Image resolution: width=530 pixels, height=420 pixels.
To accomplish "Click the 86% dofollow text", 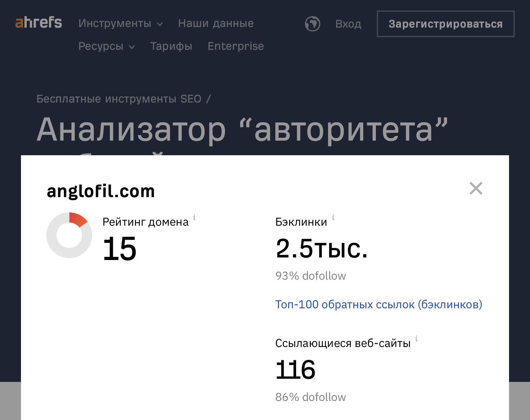I will tap(311, 397).
